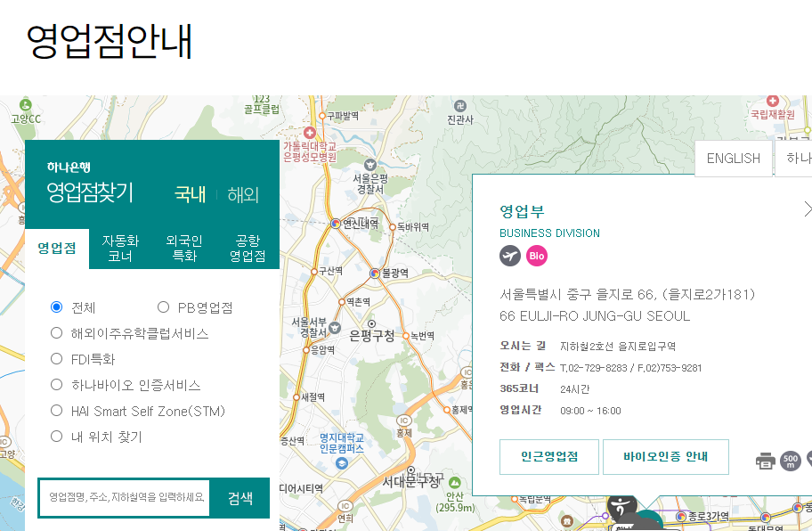Open the 자동화 코너 tab

tap(121, 249)
